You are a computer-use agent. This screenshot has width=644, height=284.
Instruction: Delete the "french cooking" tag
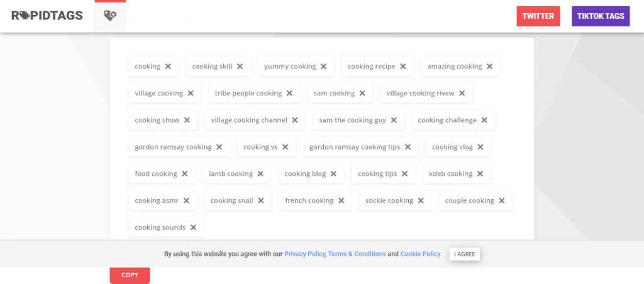341,201
